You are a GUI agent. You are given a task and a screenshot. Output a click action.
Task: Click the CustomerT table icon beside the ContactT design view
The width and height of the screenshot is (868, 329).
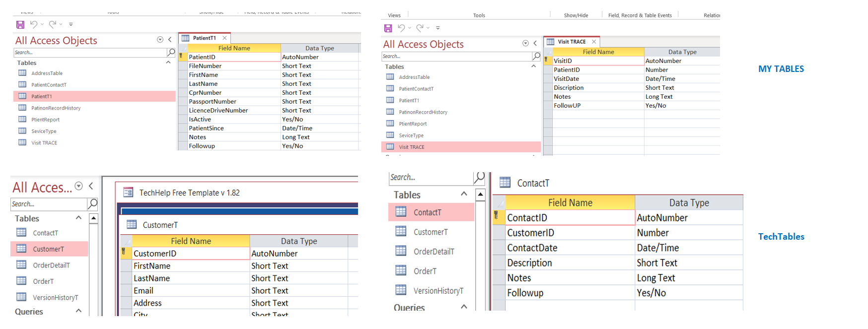point(401,231)
